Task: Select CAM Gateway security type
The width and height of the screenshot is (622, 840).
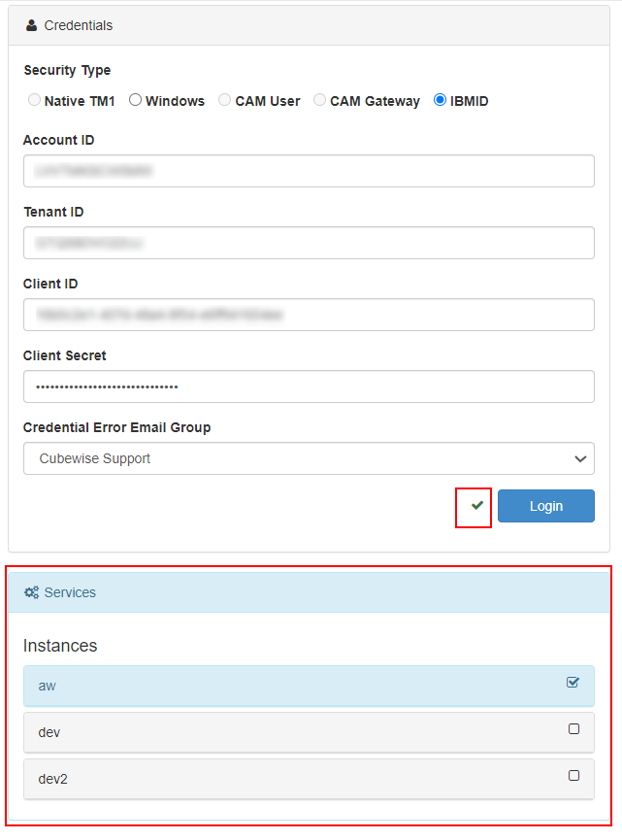Action: 320,100
